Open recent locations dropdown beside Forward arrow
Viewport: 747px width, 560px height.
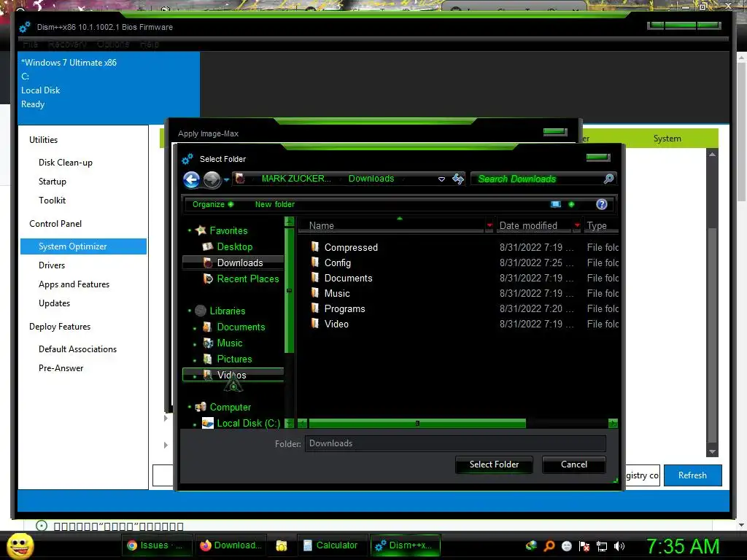click(226, 179)
